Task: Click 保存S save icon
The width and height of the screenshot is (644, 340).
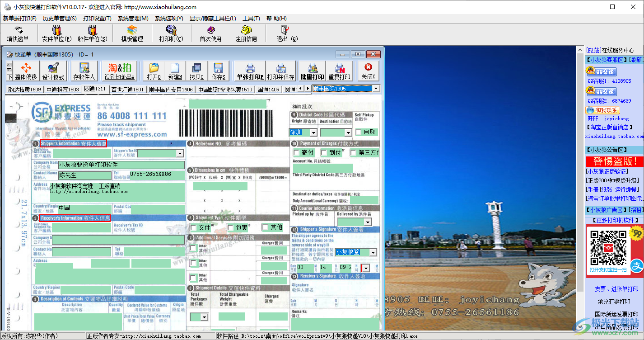Action: pyautogui.click(x=219, y=71)
